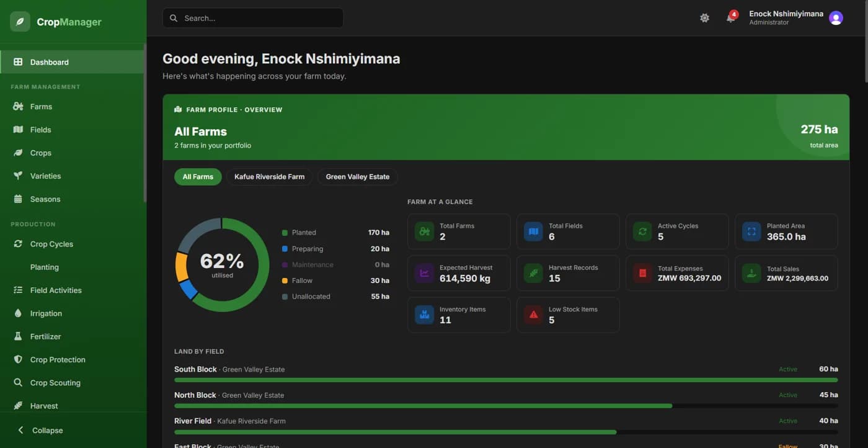Screen dimensions: 868x448
Task: Click the Total Expenses receipt icon
Action: pos(642,273)
